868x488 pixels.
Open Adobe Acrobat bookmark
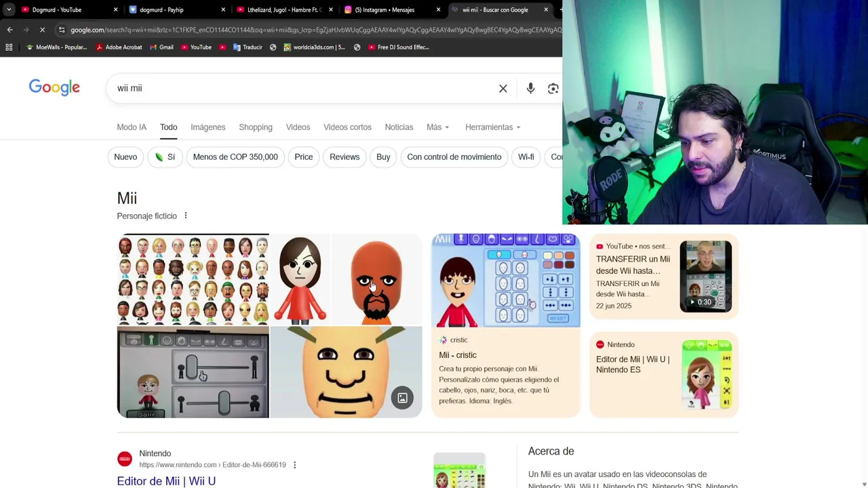click(119, 47)
